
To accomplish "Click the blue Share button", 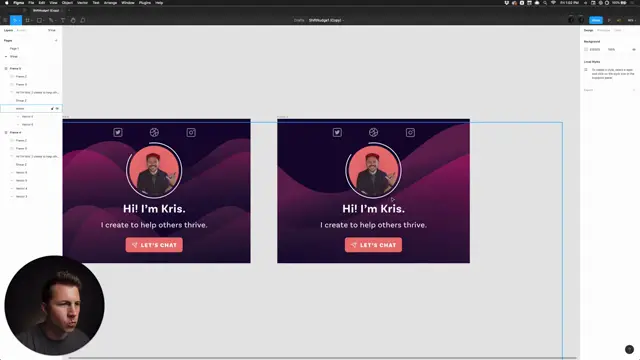I will click(596, 20).
